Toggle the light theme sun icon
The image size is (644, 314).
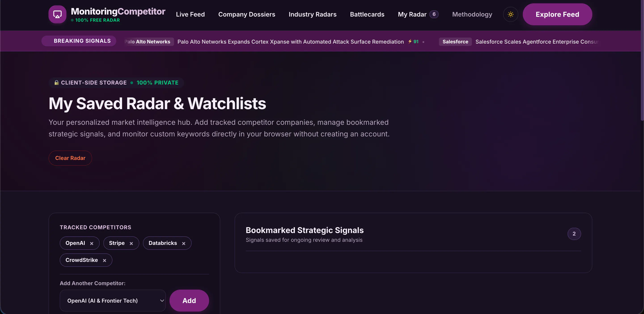(x=511, y=14)
